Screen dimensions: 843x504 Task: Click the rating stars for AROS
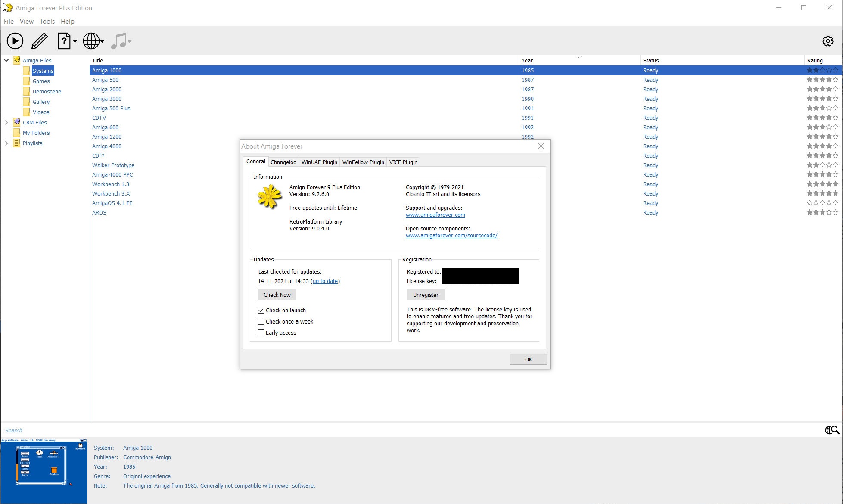click(822, 212)
